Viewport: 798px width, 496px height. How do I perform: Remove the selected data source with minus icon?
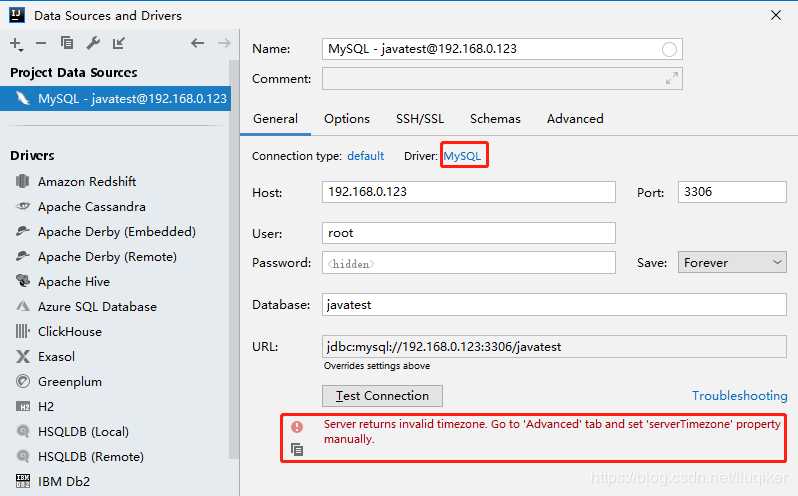41,43
